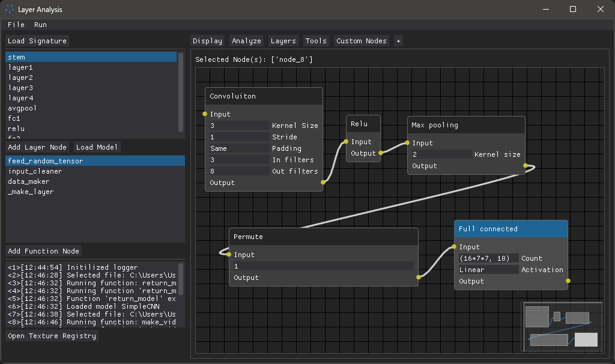Click the Load Model button

(96, 147)
